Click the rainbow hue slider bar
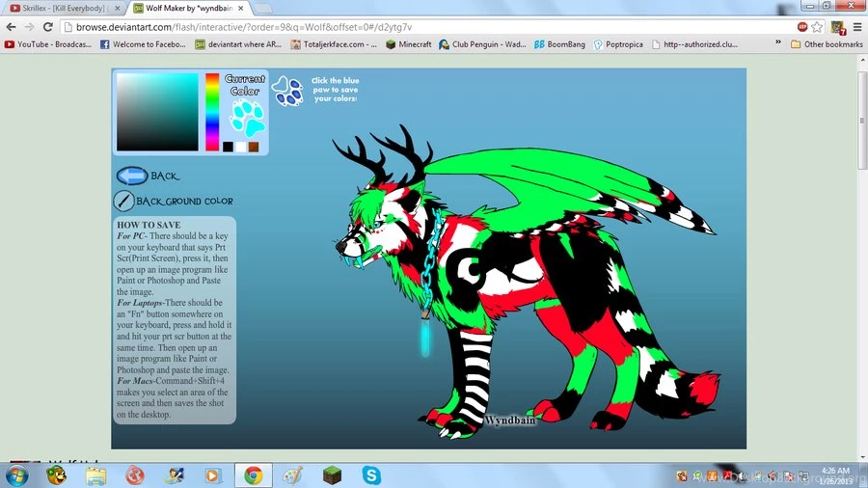868x488 pixels. [x=212, y=112]
